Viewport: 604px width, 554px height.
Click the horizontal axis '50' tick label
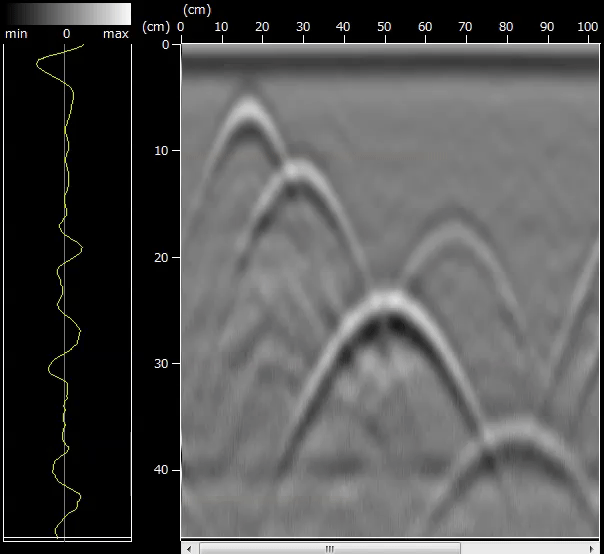pyautogui.click(x=384, y=27)
